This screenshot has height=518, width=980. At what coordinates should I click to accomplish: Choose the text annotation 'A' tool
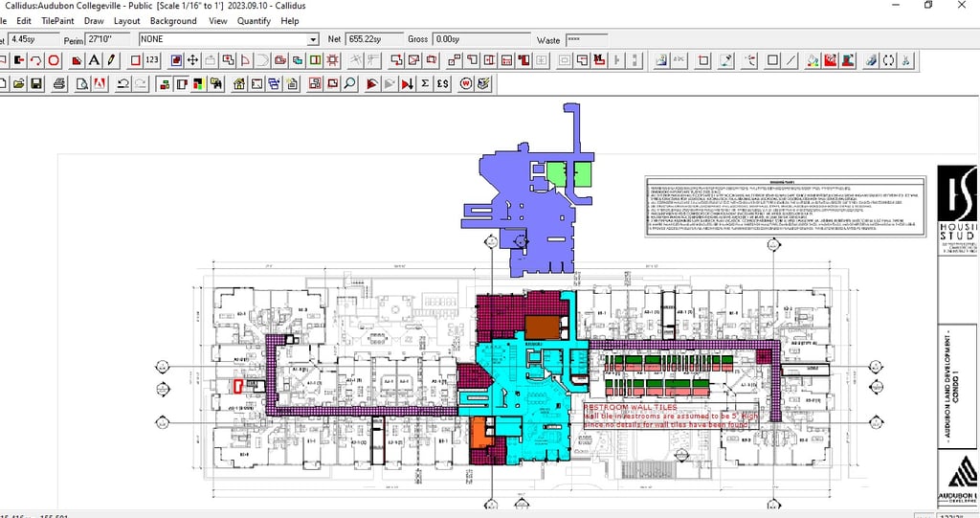(x=94, y=60)
